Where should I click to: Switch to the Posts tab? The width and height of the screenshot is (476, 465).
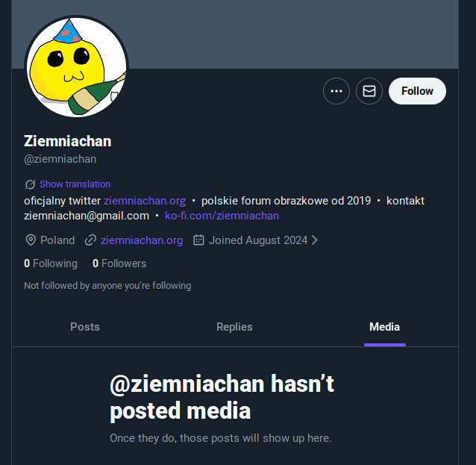pos(85,327)
